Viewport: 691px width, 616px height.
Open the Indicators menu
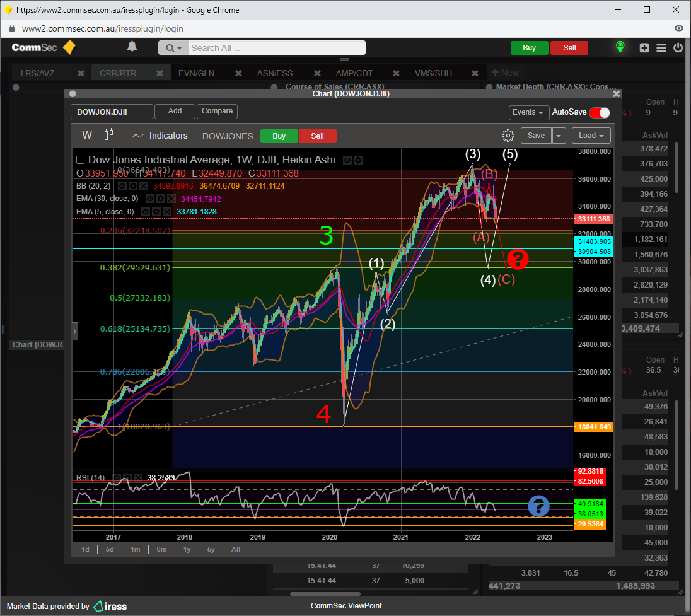(x=160, y=136)
